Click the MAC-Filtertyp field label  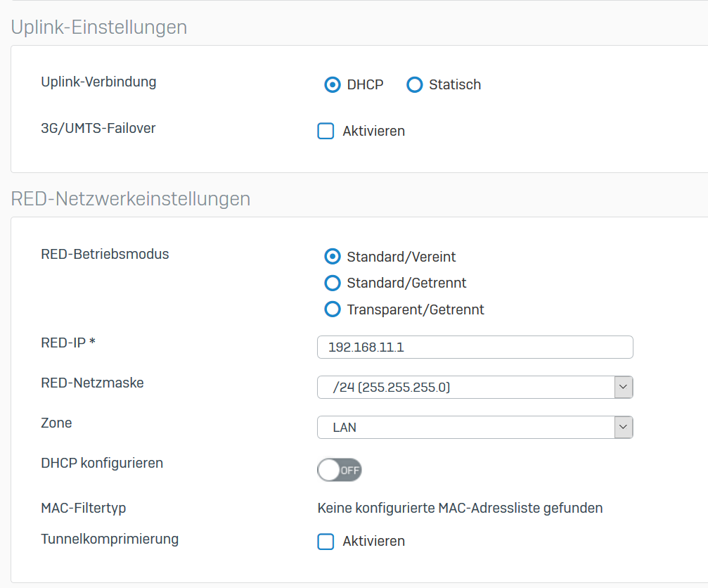coord(84,507)
